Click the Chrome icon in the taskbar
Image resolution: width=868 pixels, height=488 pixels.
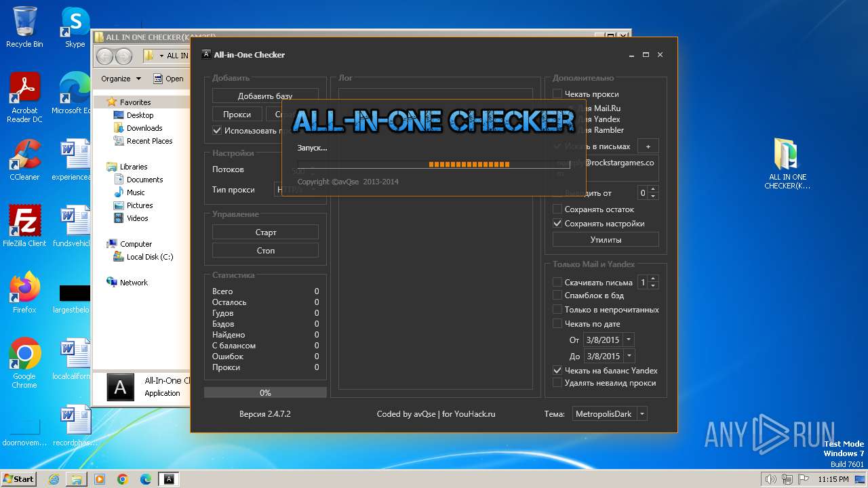123,479
